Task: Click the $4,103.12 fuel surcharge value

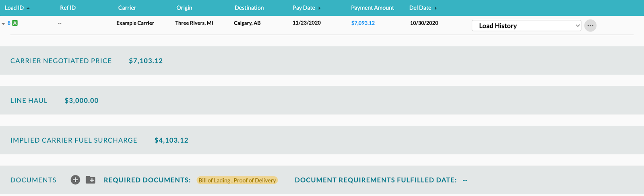Action: pyautogui.click(x=171, y=140)
